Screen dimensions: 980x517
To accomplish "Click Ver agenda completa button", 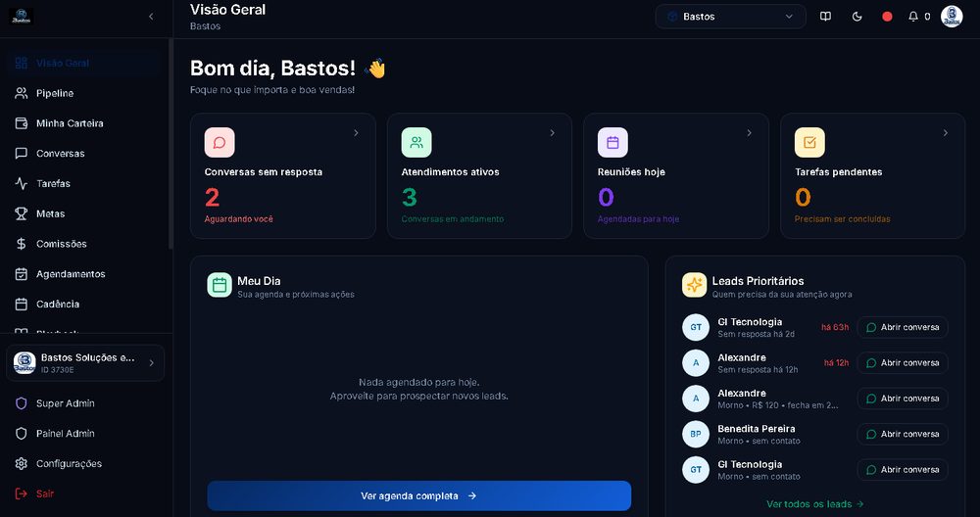I will click(x=419, y=495).
